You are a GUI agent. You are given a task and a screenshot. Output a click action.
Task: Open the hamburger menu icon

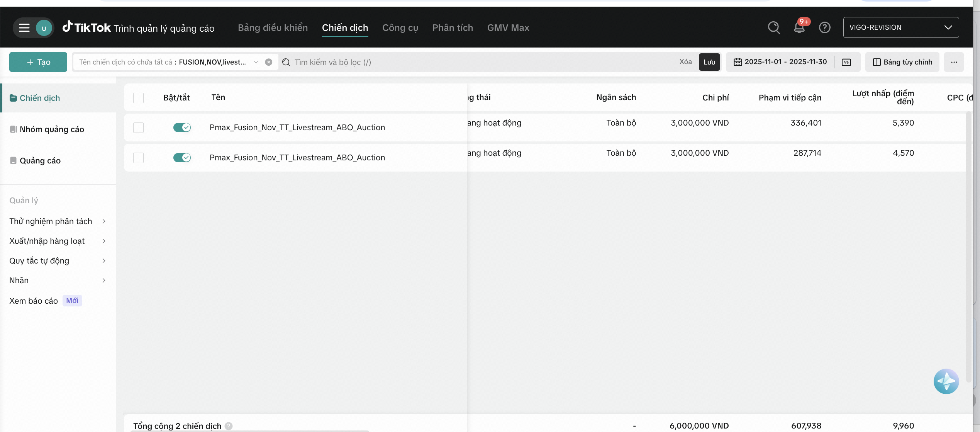24,28
